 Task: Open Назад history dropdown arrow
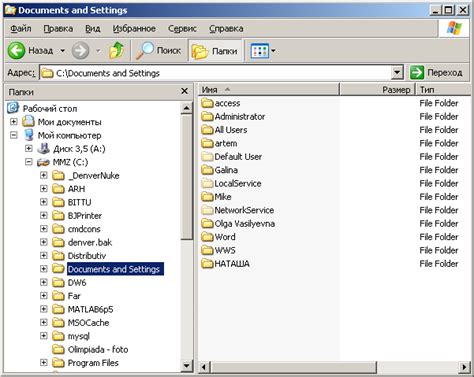pos(62,51)
